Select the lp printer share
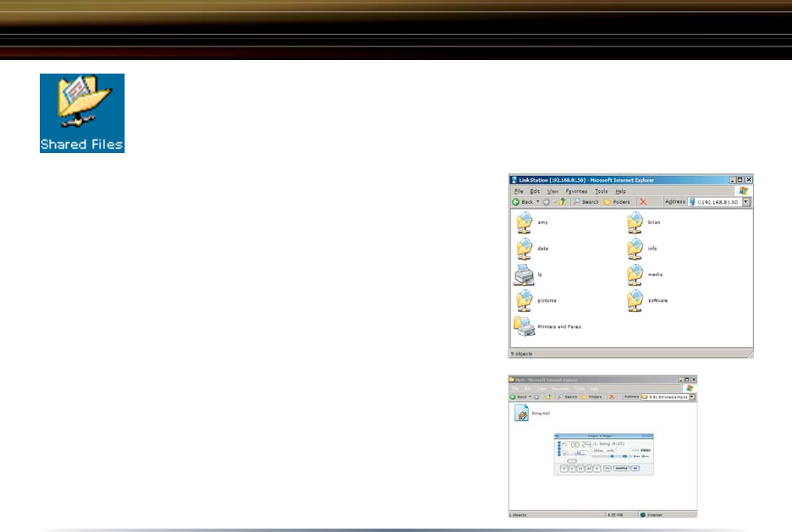 pyautogui.click(x=528, y=275)
